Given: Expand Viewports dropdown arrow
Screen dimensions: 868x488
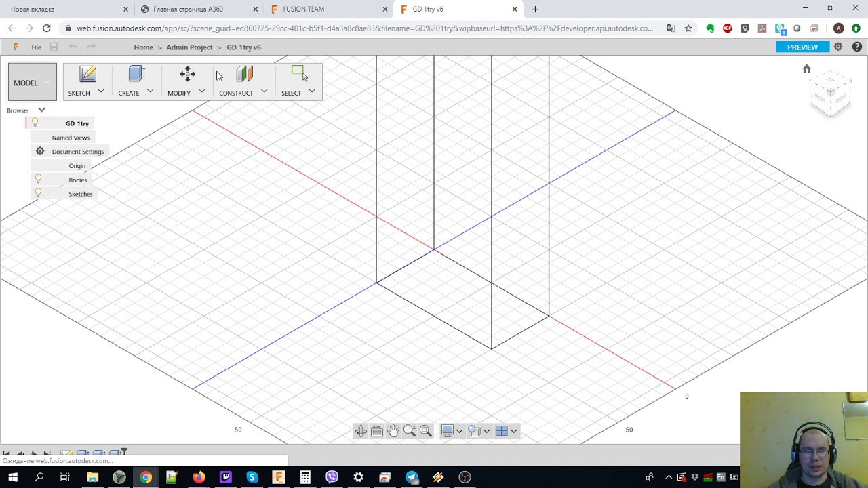Looking at the screenshot, I should [x=513, y=431].
